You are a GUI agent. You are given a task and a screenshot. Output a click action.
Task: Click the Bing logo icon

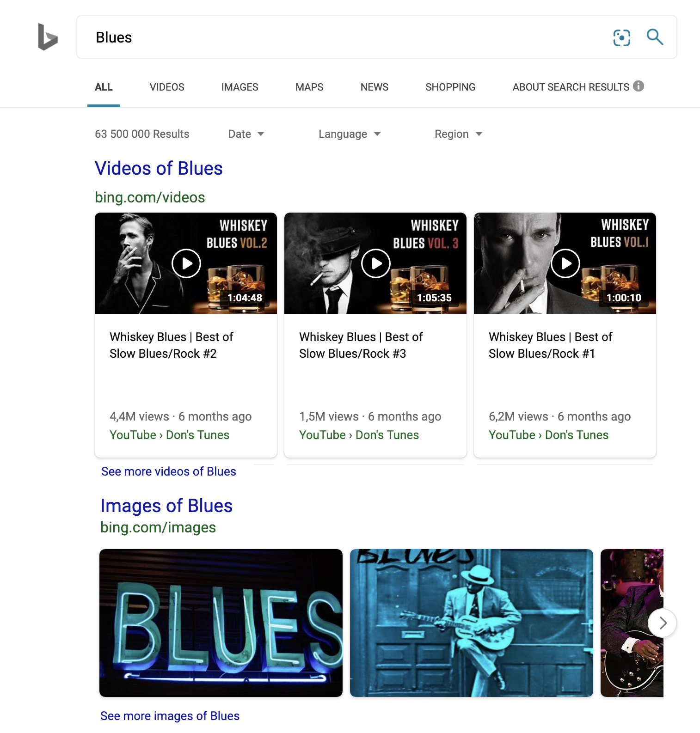coord(48,37)
